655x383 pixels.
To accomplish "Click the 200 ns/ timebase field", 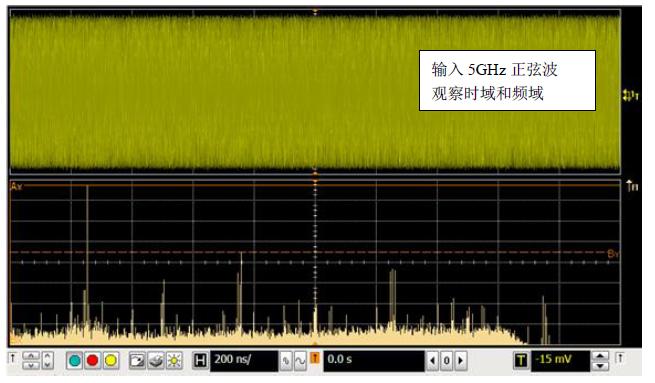I will (x=244, y=360).
